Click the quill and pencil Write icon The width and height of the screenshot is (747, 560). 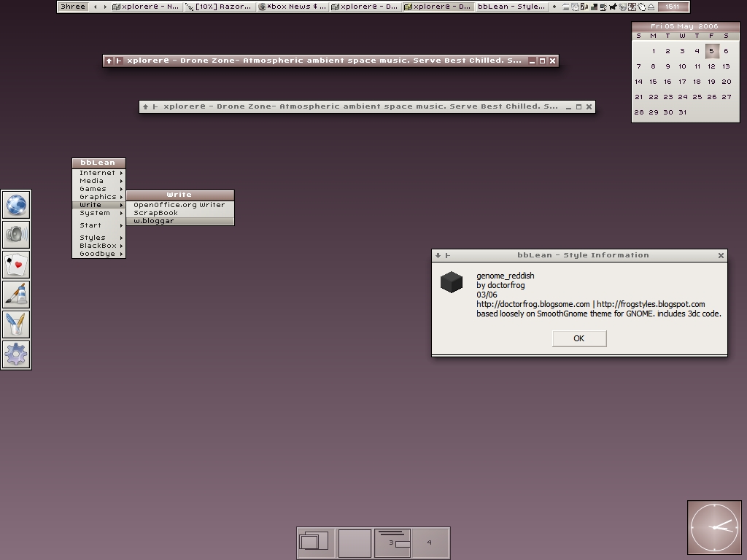(x=16, y=324)
